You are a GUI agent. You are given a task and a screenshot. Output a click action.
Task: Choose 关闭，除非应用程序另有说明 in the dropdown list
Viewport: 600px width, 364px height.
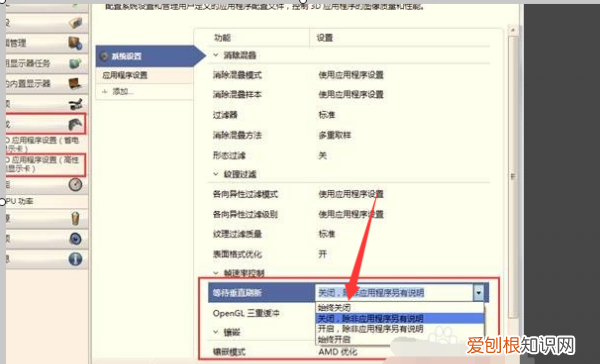(400, 318)
